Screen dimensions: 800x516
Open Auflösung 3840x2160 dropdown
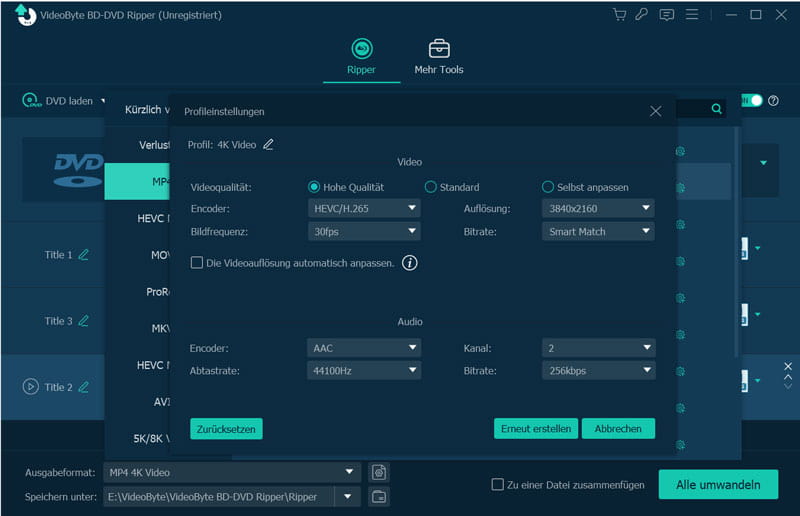pos(598,208)
